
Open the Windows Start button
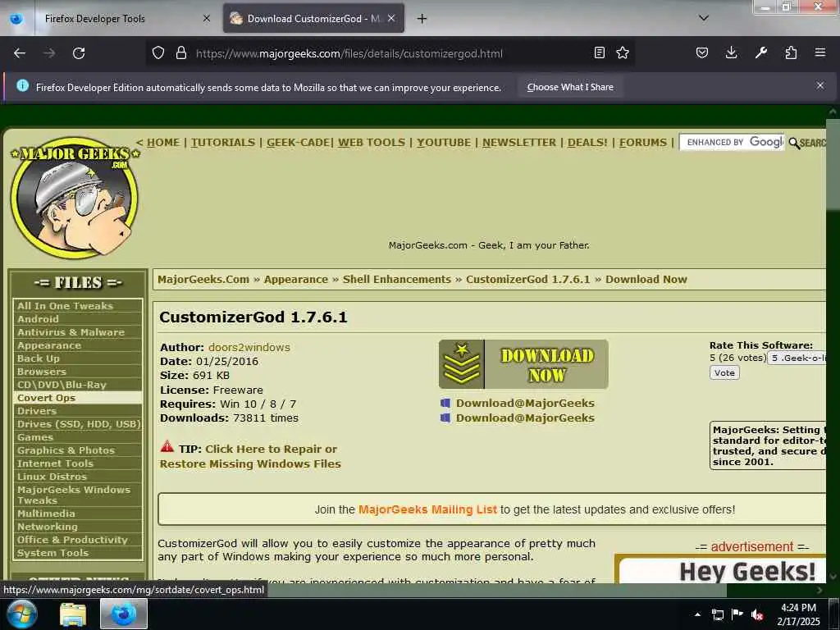click(21, 614)
